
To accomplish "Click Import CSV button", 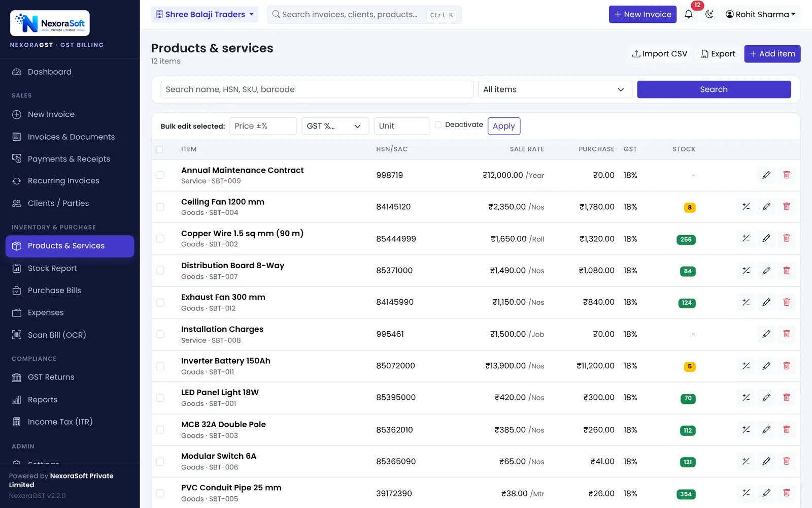I will tap(659, 54).
